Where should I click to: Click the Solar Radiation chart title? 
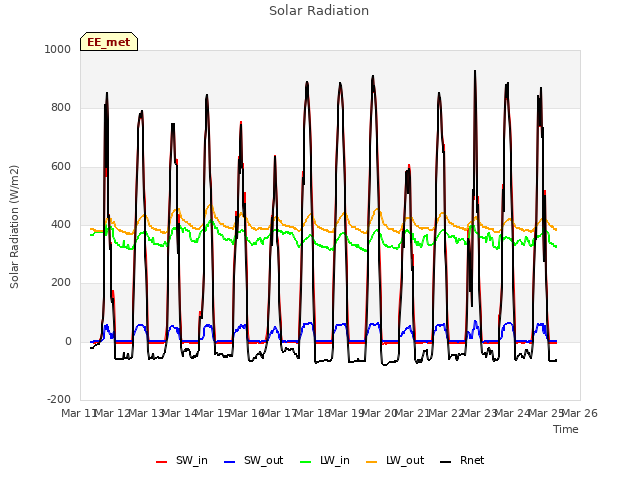tap(319, 11)
